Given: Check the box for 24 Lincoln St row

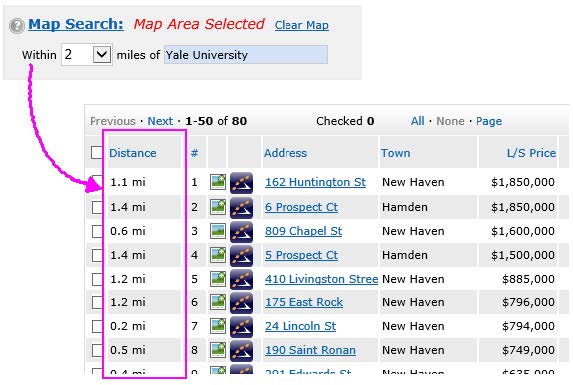Looking at the screenshot, I should (97, 326).
